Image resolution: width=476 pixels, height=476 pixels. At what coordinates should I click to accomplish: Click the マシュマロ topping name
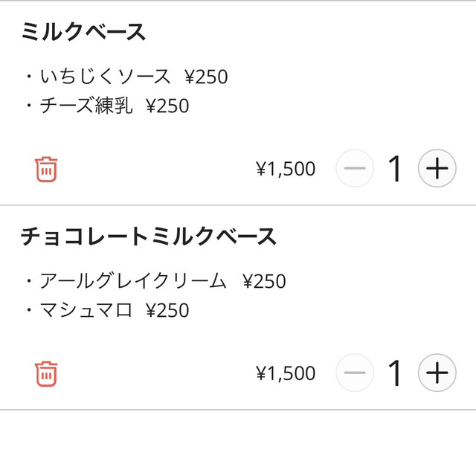coord(86,310)
